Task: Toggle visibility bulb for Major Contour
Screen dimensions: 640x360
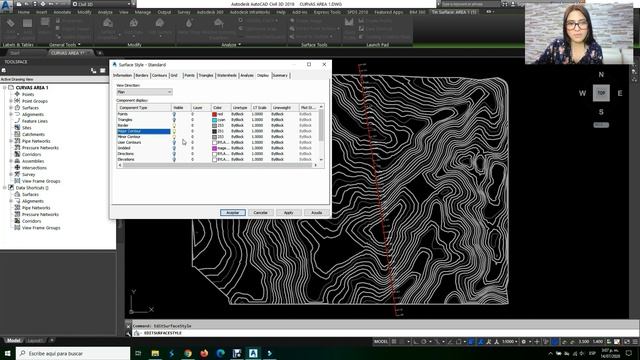Action: 174,131
